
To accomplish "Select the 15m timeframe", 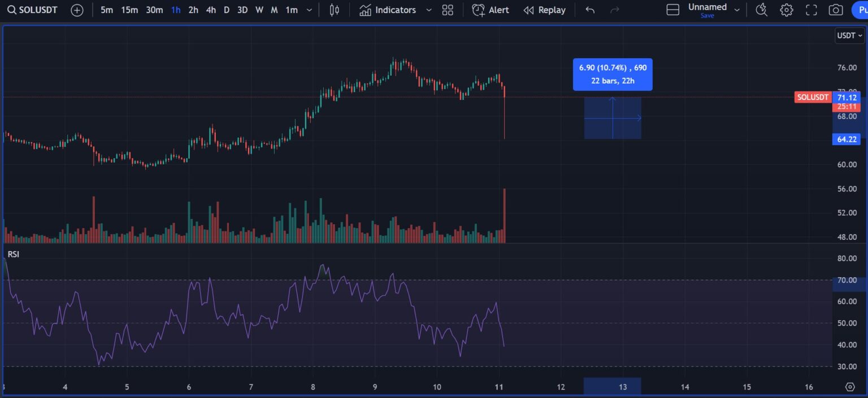I will coord(129,10).
